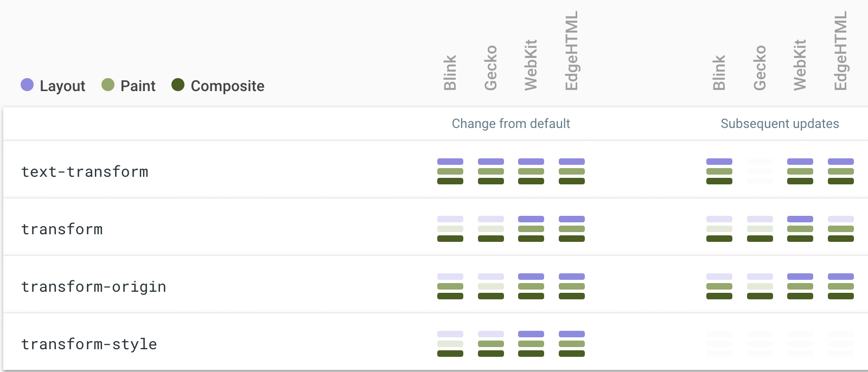Viewport: 868px width, 372px height.
Task: Click the transform-style property name
Action: (x=89, y=344)
